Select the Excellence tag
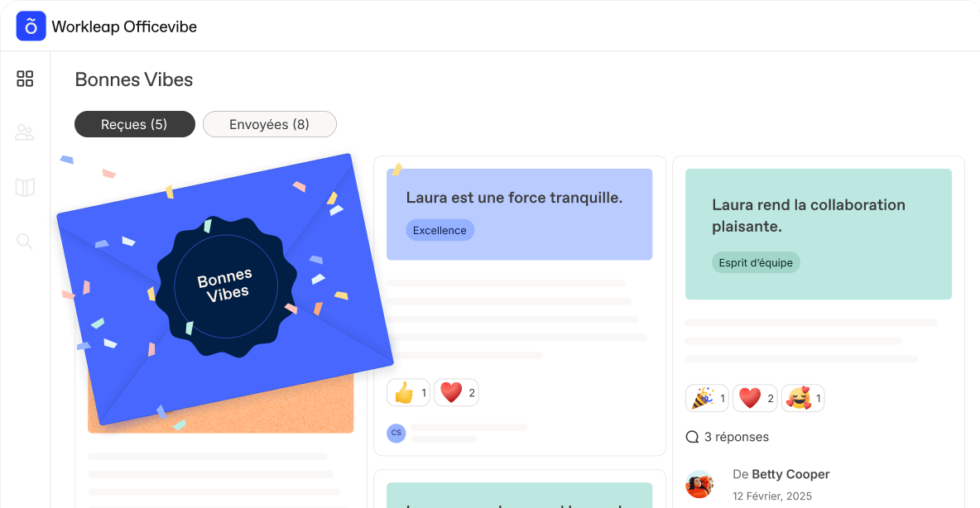980x508 pixels. (x=440, y=231)
